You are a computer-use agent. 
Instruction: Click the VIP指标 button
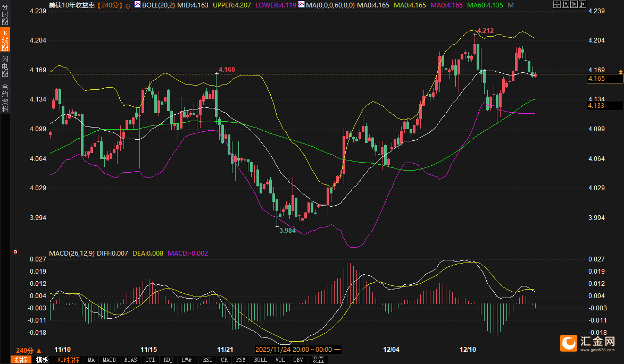pos(68,360)
